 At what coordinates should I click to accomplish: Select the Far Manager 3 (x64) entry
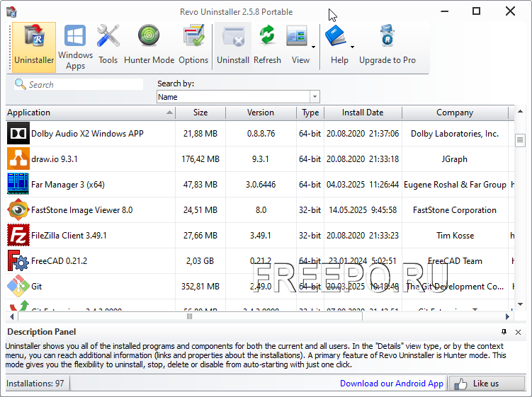(x=68, y=185)
